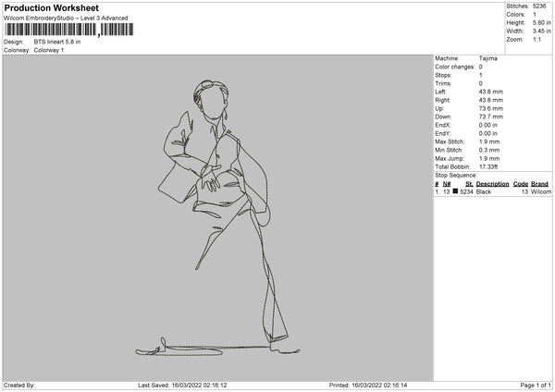555x392 pixels.
Task: Select the Width value 3.45 in
Action: pyautogui.click(x=541, y=31)
